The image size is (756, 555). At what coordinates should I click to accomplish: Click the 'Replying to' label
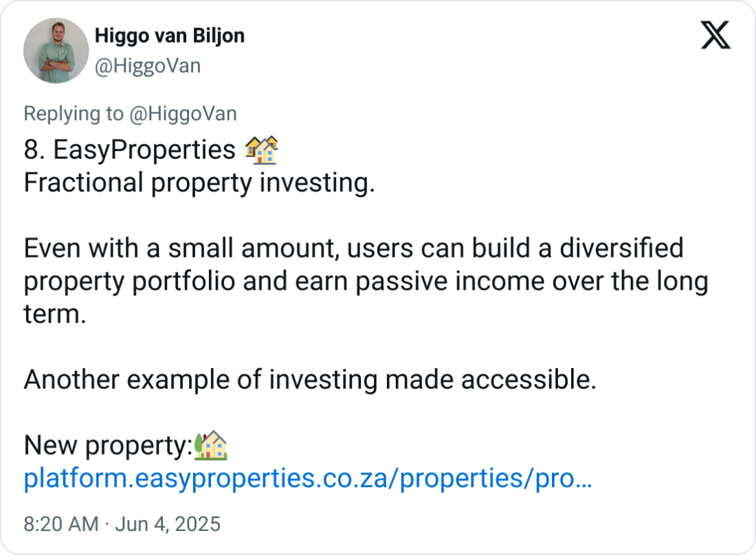click(74, 114)
